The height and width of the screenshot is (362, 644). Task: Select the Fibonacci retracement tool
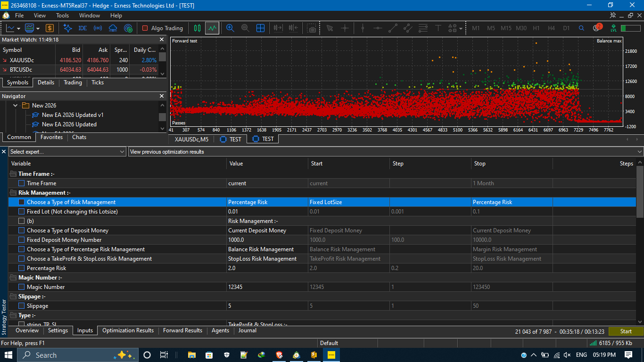pos(423,28)
